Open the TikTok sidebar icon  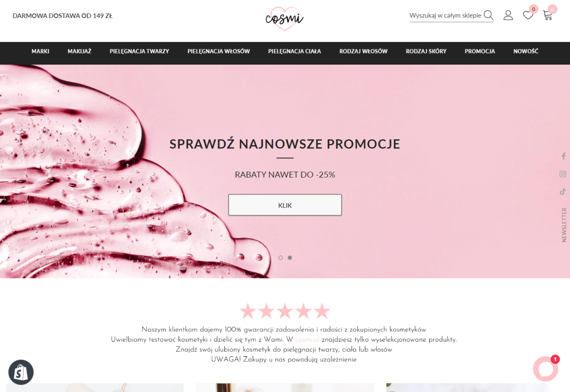click(x=563, y=191)
